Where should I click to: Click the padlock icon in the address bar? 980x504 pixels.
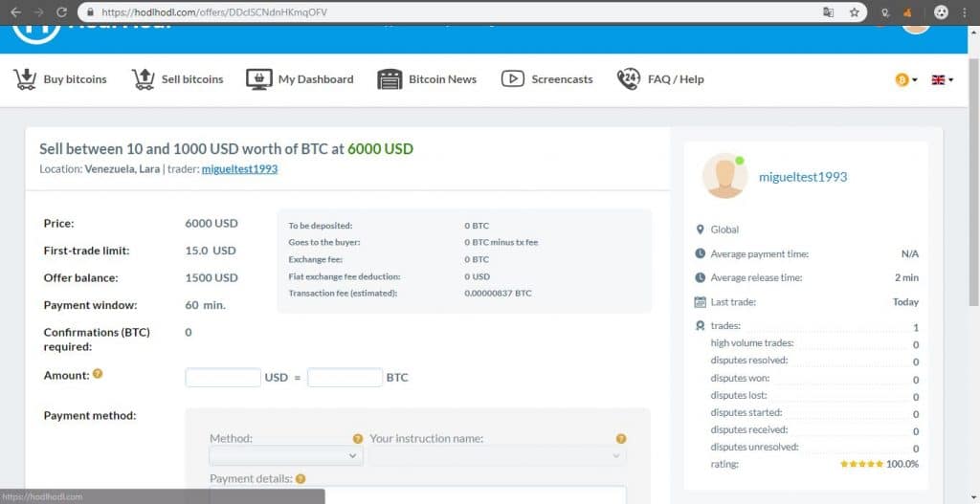coord(91,11)
